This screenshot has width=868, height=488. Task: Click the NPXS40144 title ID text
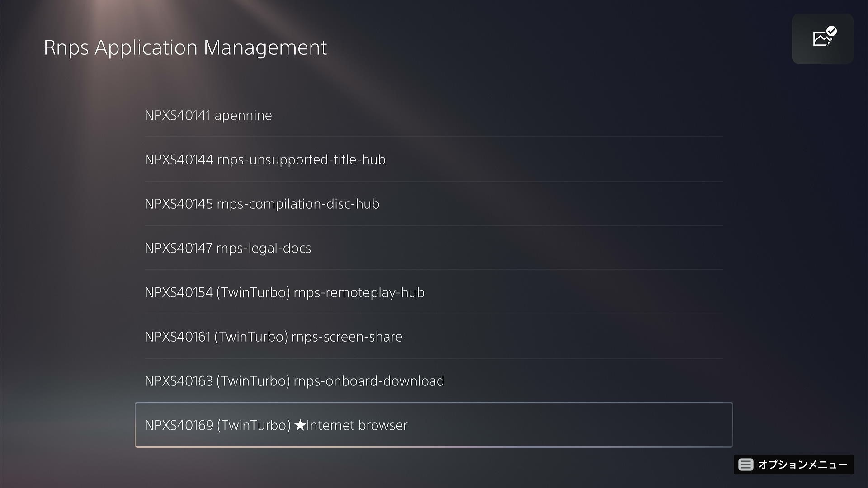point(179,160)
